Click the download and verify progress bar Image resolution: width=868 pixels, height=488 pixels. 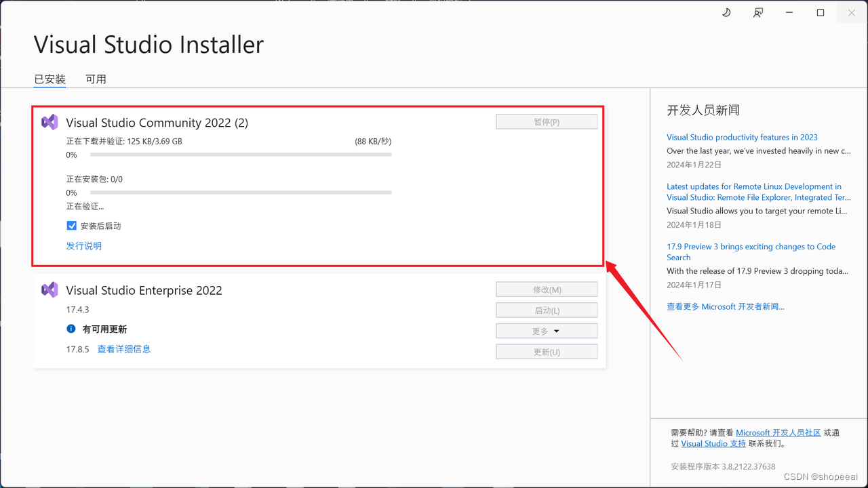pos(241,155)
